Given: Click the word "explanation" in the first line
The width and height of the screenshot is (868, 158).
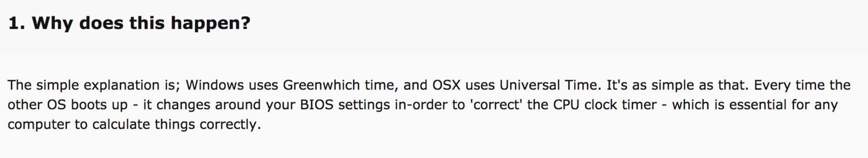Looking at the screenshot, I should [x=122, y=85].
